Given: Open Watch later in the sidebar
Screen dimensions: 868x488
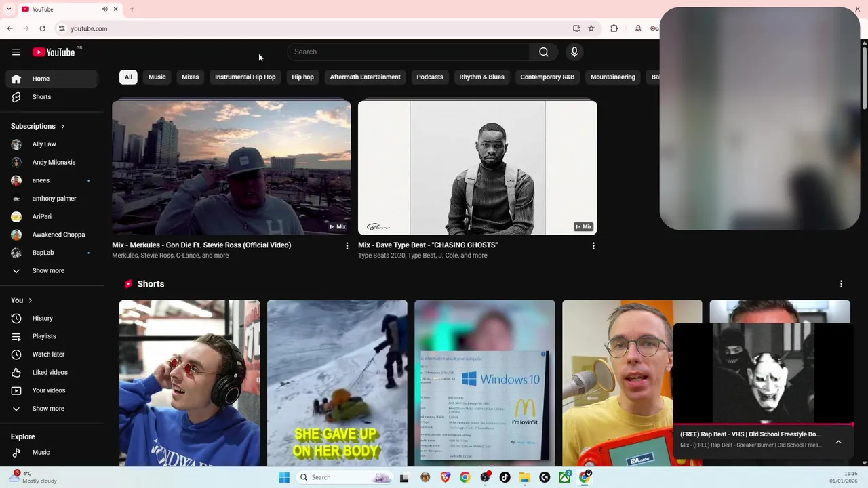Looking at the screenshot, I should pyautogui.click(x=52, y=354).
